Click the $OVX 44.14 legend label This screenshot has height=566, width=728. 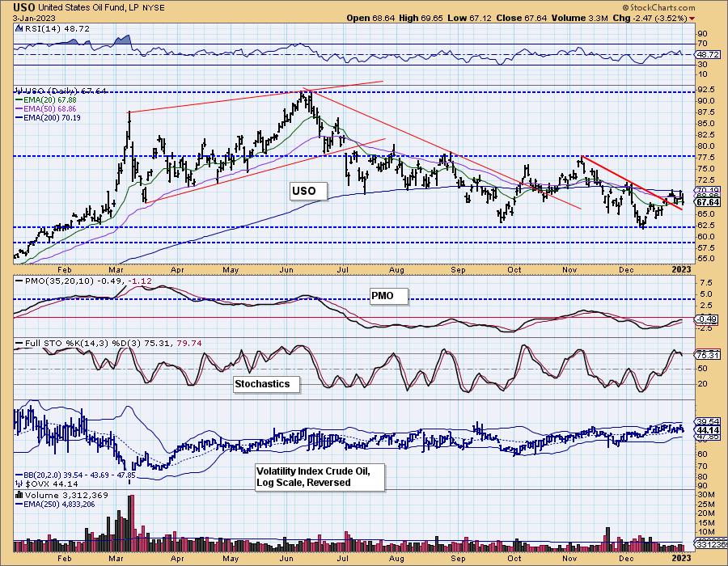point(51,483)
